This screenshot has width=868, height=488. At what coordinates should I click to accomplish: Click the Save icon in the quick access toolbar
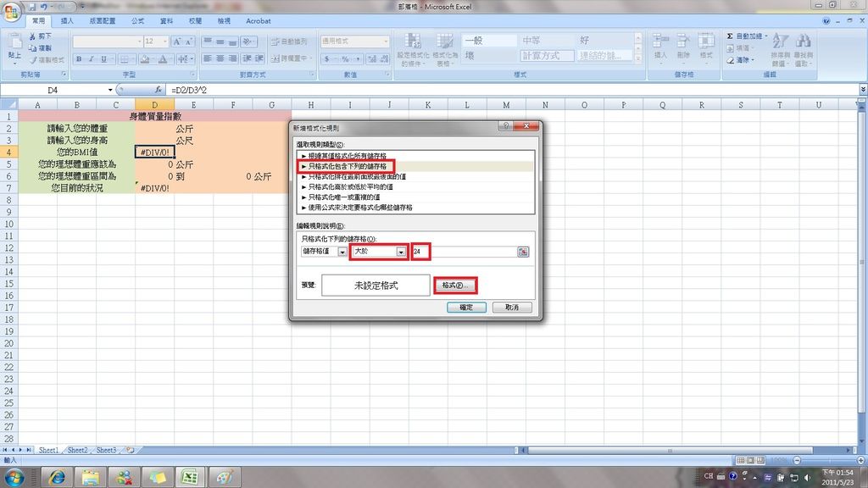(32, 7)
